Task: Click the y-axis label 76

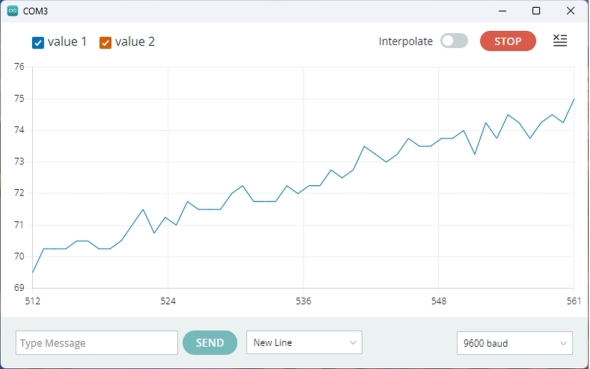Action: 19,67
